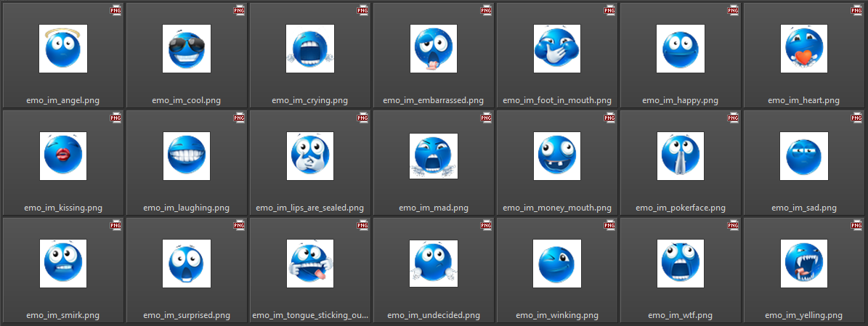This screenshot has height=326, width=868.
Task: Pick the money mouth emoticon thumbnail
Action: (x=557, y=156)
